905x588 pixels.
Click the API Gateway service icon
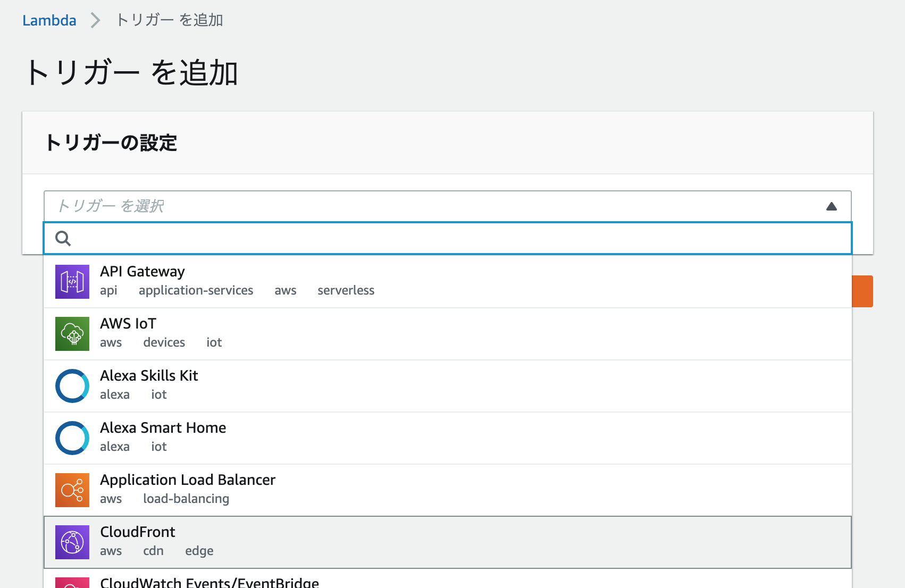pos(72,282)
